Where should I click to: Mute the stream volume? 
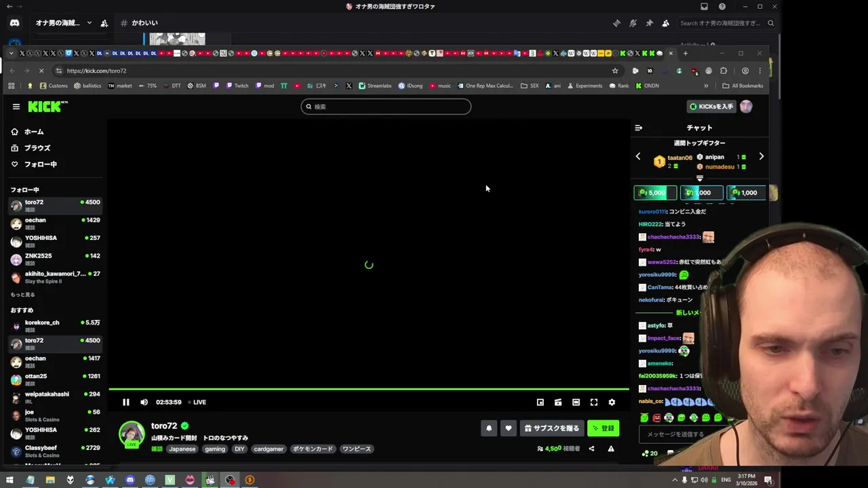pyautogui.click(x=144, y=402)
